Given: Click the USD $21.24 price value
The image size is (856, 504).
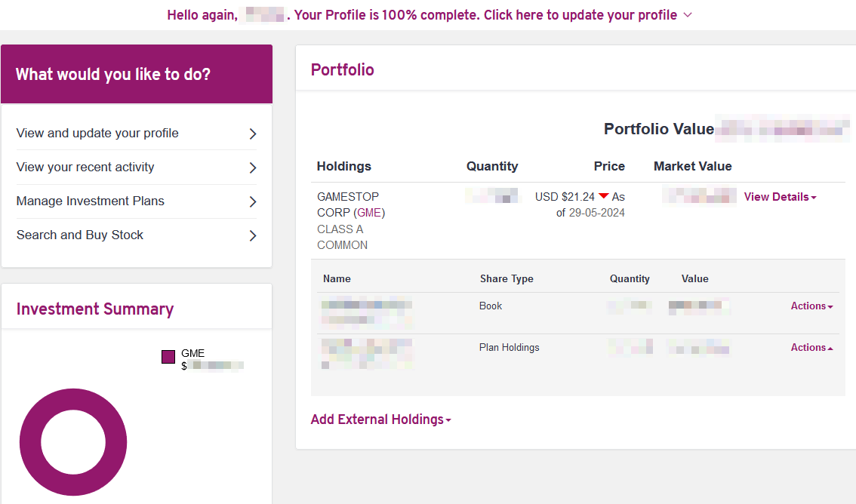Looking at the screenshot, I should [565, 197].
